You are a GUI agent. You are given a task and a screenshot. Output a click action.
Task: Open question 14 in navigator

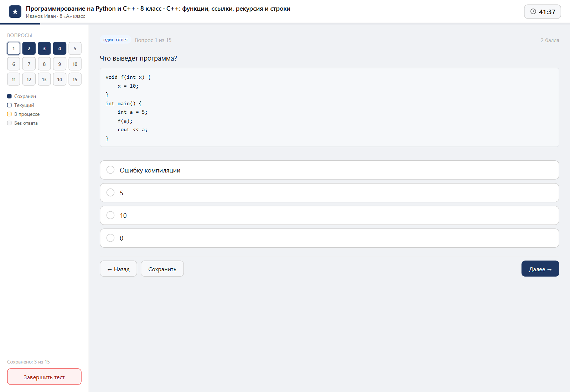[x=59, y=79]
